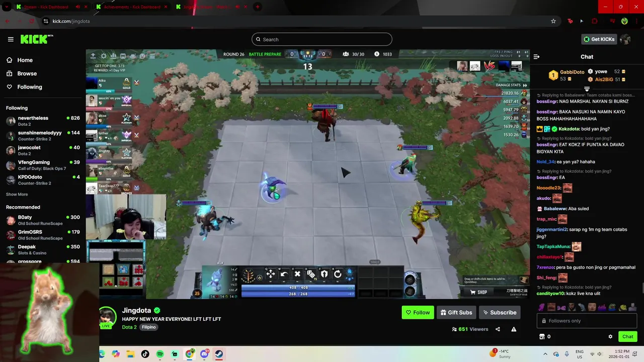Open the hamburger sidebar menu
This screenshot has height=362, width=644.
11,39
